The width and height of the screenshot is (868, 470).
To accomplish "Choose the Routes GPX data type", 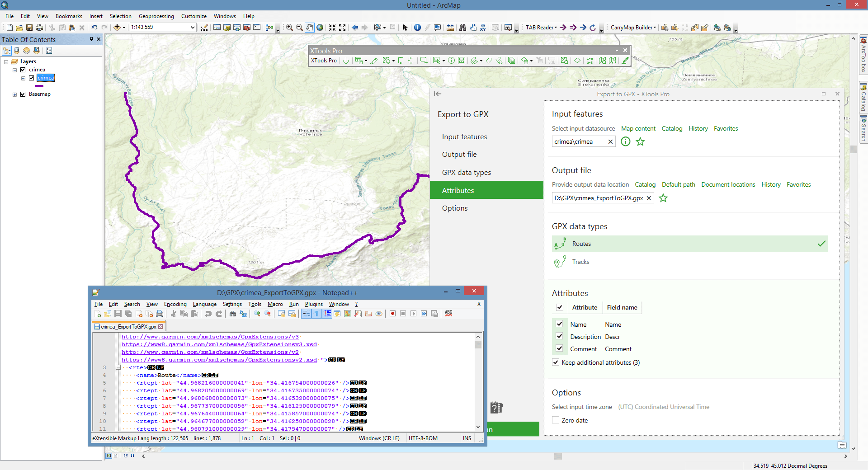I will 690,244.
